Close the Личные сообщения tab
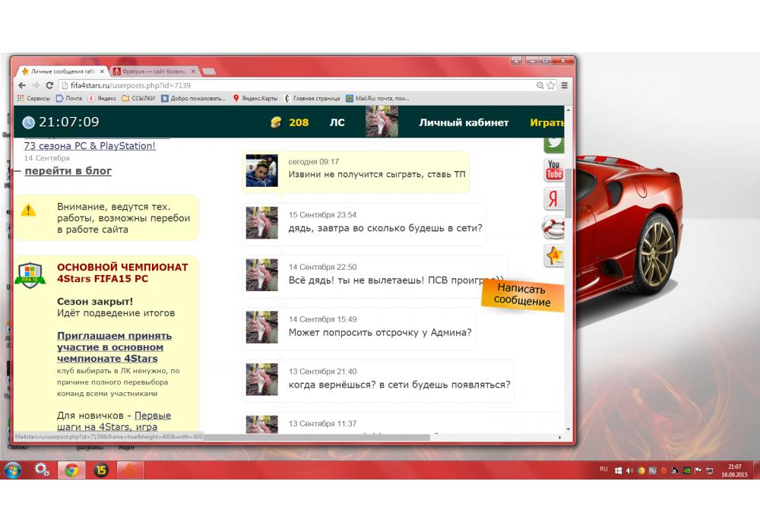 tap(103, 71)
